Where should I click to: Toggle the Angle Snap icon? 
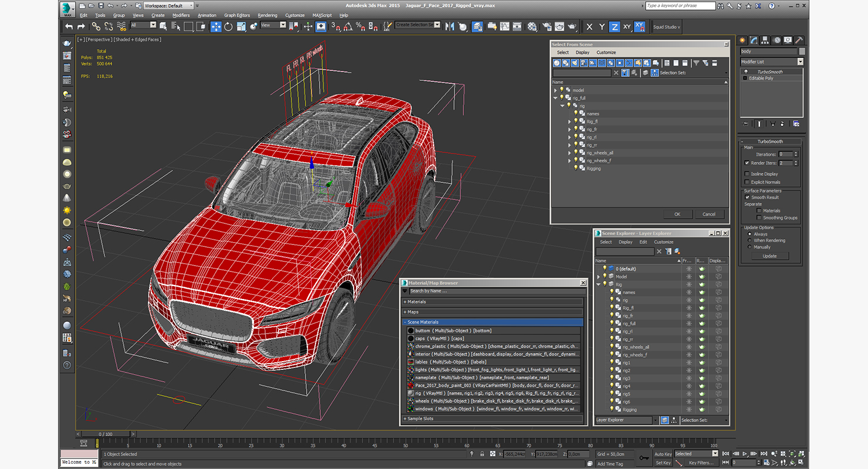(348, 26)
